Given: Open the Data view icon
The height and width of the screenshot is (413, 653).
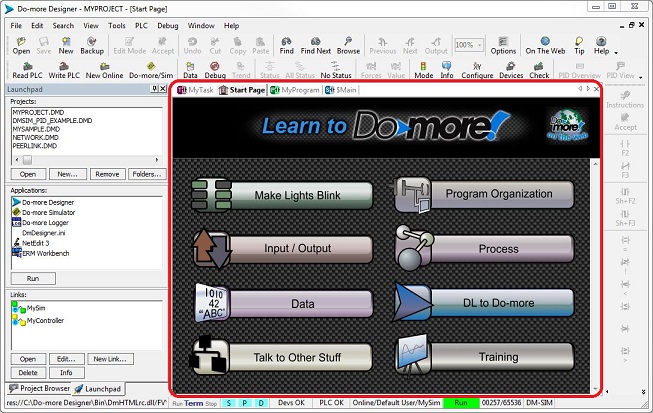Looking at the screenshot, I should pyautogui.click(x=189, y=69).
